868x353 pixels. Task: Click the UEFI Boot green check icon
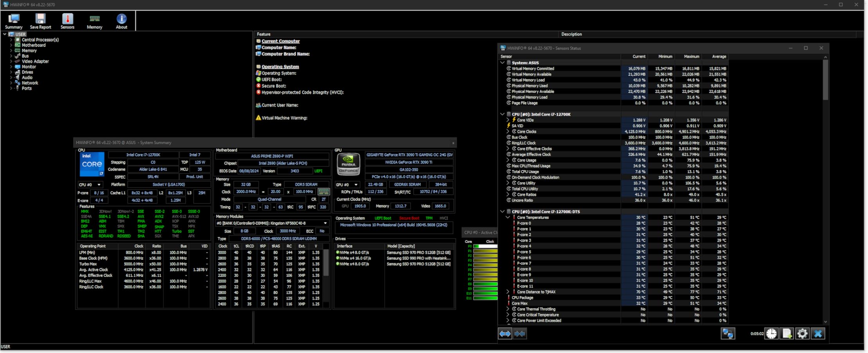tap(258, 79)
